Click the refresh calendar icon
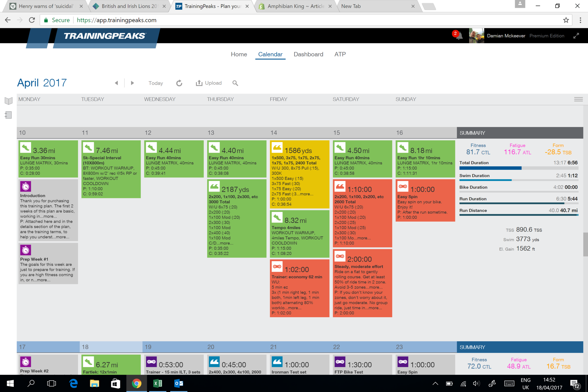Screen dimensions: 588x392 tap(179, 83)
